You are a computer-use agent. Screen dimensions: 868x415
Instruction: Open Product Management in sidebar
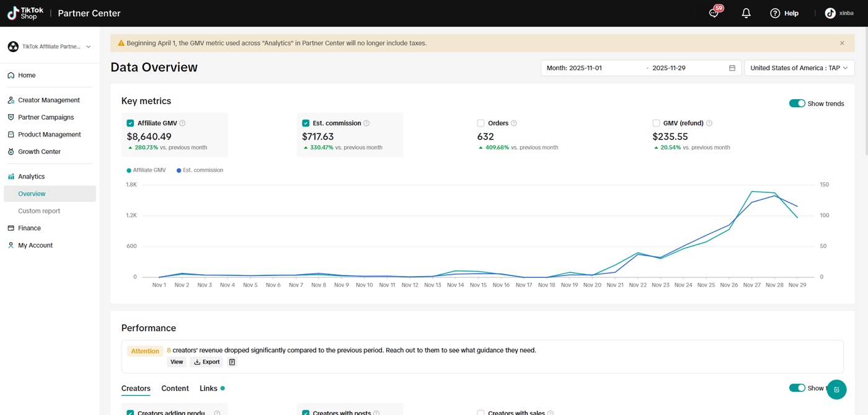click(x=50, y=135)
